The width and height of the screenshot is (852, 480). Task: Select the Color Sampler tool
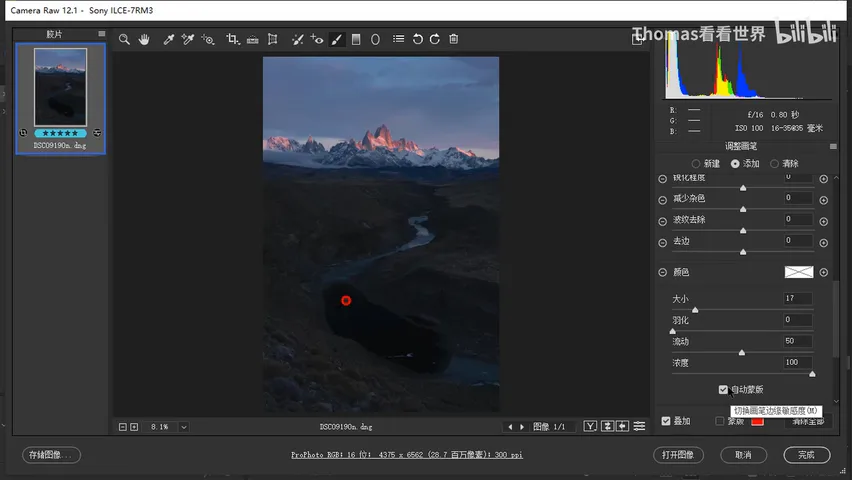187,39
